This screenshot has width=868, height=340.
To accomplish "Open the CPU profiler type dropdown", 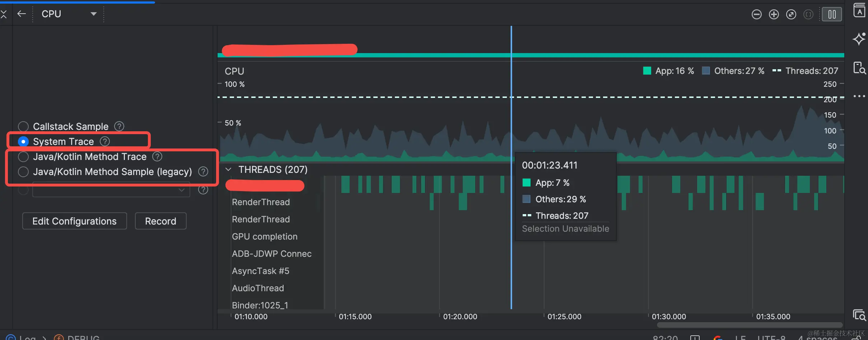I will coord(69,14).
